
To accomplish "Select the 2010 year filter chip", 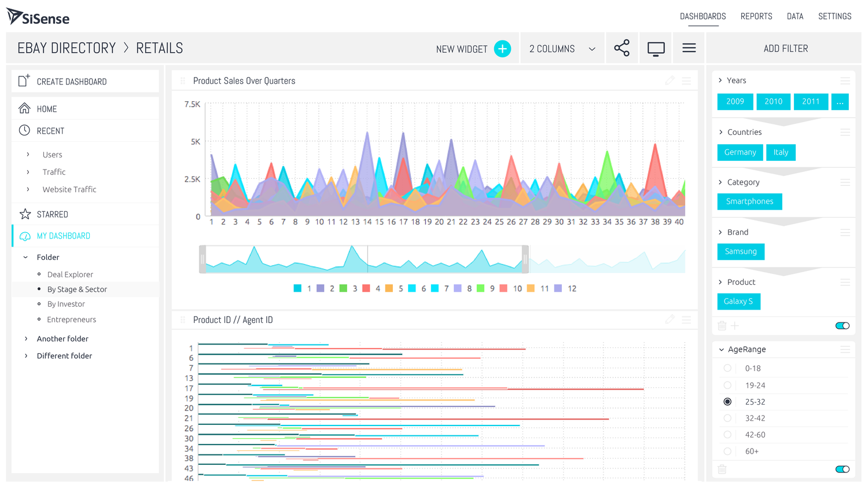I will tap(773, 101).
